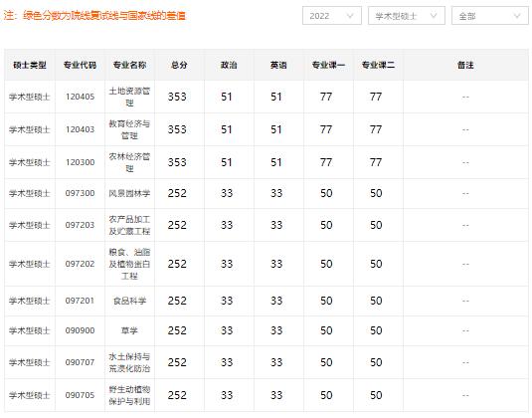Open the 2022 year dropdown
The image size is (532, 418).
point(332,16)
